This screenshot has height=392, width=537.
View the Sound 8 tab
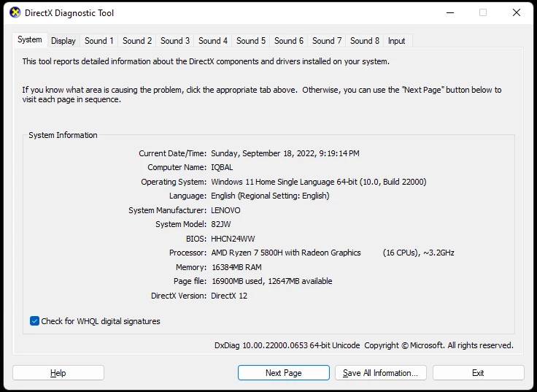tap(365, 41)
